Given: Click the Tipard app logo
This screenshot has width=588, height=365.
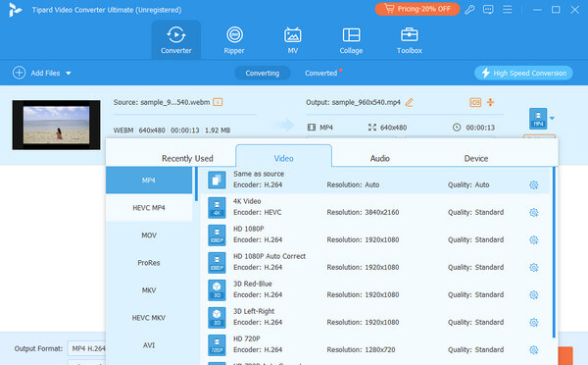Looking at the screenshot, I should [15, 10].
